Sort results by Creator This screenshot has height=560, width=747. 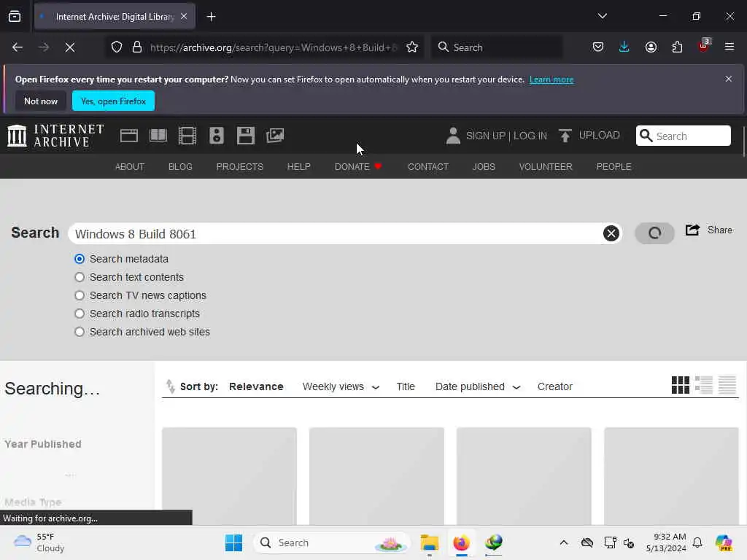(554, 386)
